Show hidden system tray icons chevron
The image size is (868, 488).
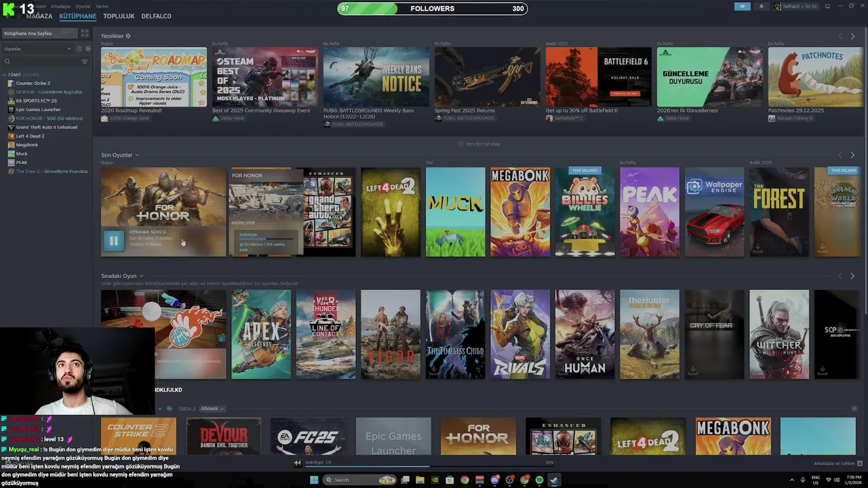click(791, 480)
